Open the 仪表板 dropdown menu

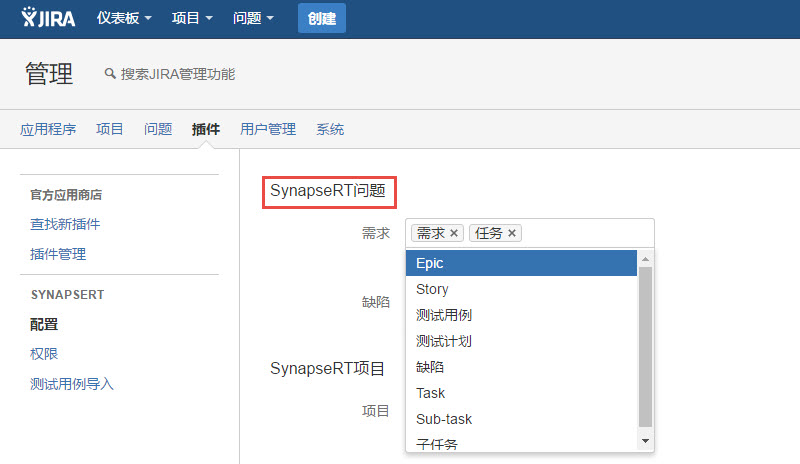(x=124, y=18)
